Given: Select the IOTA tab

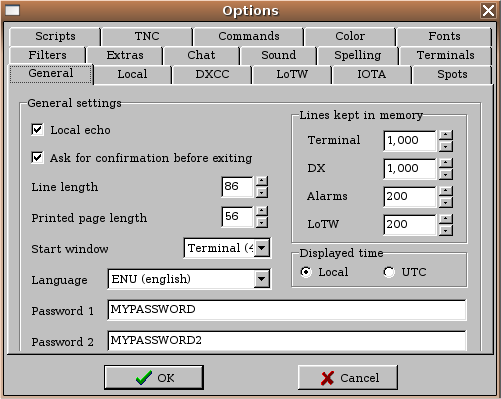Looking at the screenshot, I should [372, 74].
